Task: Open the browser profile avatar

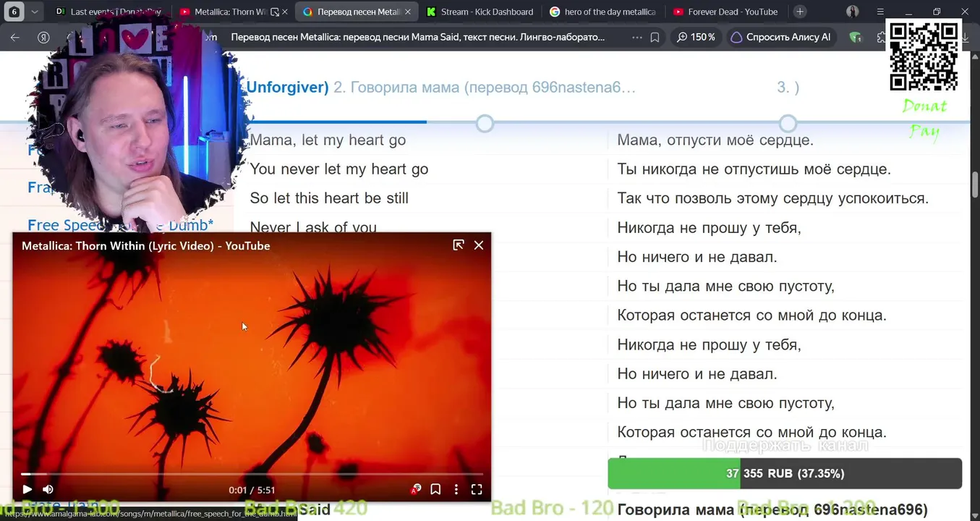Action: click(x=853, y=12)
